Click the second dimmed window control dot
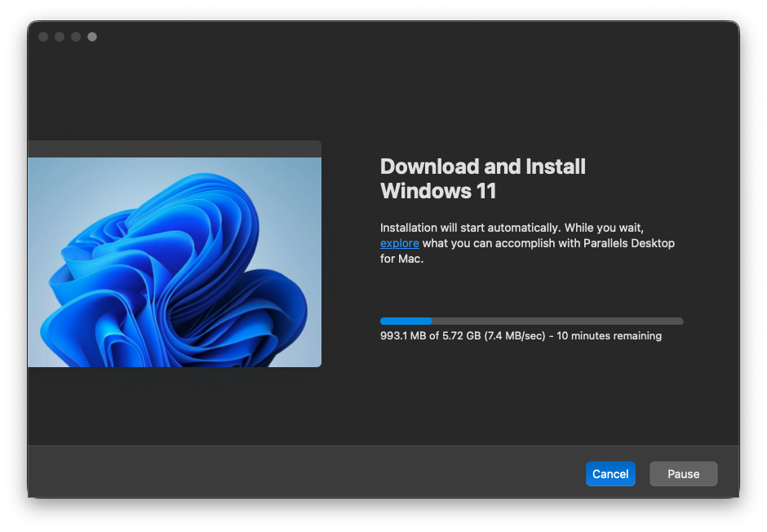The image size is (767, 532). 60,37
